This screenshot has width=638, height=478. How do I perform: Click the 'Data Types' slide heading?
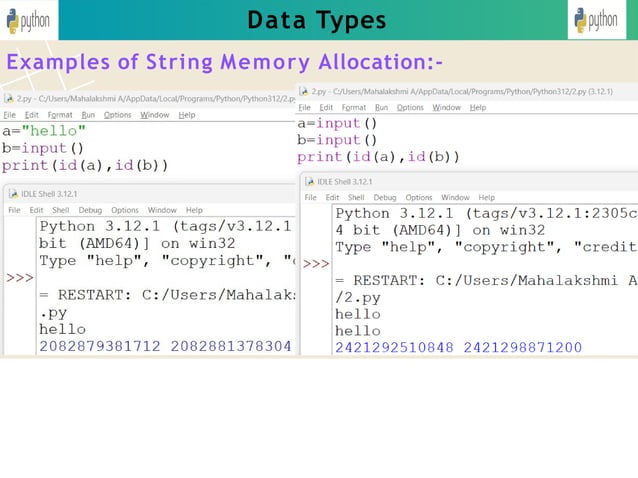click(x=317, y=20)
